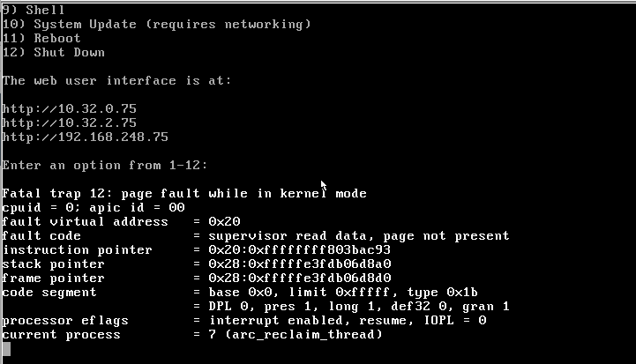Click the frame pointer hex value
Viewport: 636px width, 364px height.
[300, 279]
